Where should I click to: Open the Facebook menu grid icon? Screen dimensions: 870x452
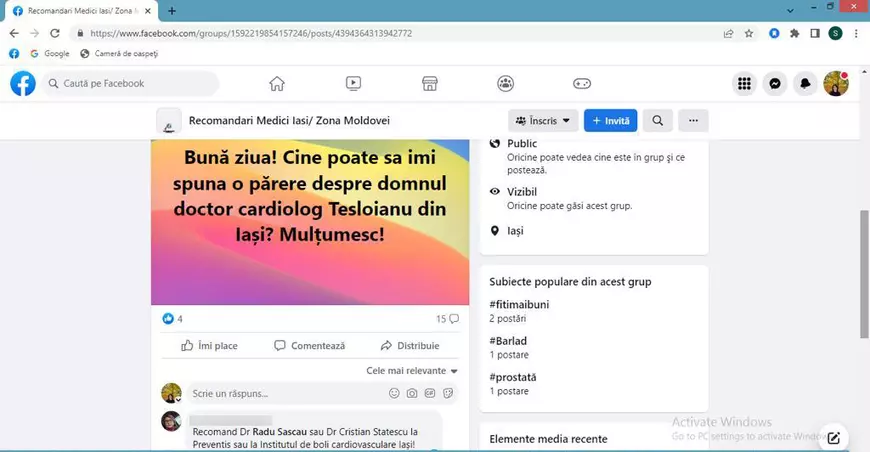[744, 84]
